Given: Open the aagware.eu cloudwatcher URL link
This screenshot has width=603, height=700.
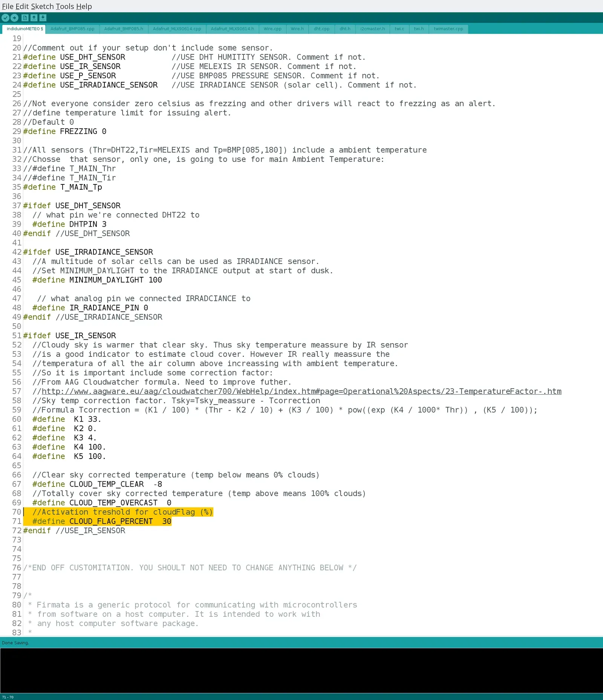Looking at the screenshot, I should click(x=301, y=391).
